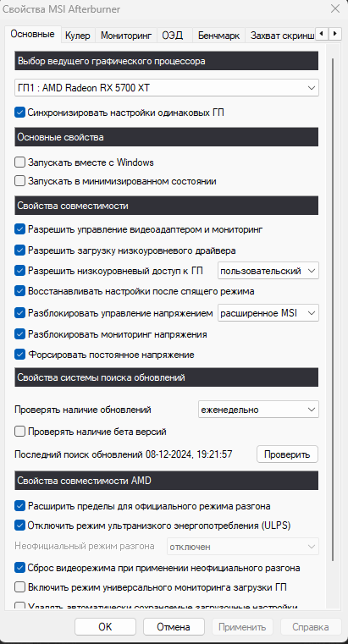The height and width of the screenshot is (644, 348).
Task: Click the Проверить updates button
Action: (287, 454)
